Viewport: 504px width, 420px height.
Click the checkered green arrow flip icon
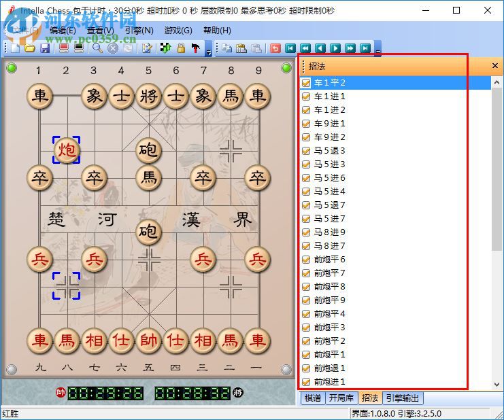coord(165,48)
